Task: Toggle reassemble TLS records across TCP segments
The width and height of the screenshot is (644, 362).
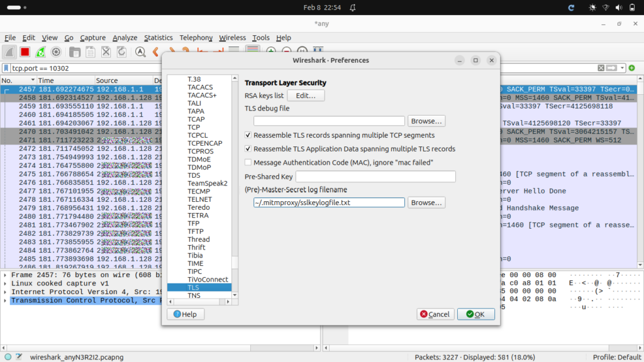Action: point(248,135)
